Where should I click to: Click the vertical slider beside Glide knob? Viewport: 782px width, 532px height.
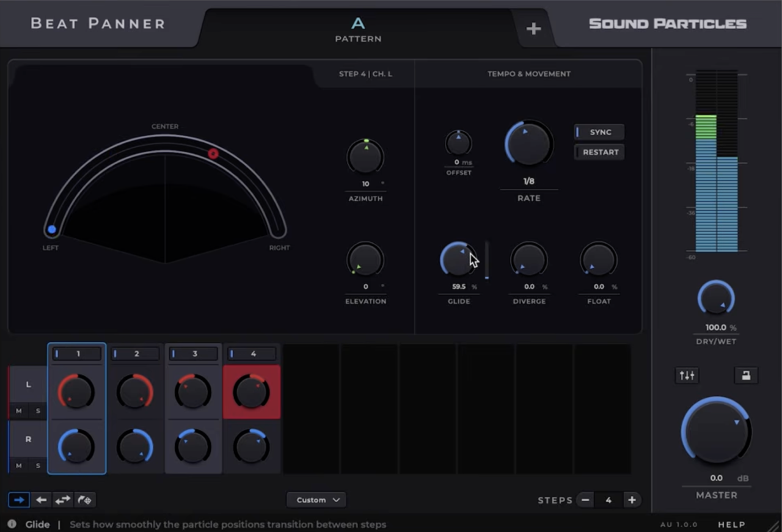[x=487, y=260]
